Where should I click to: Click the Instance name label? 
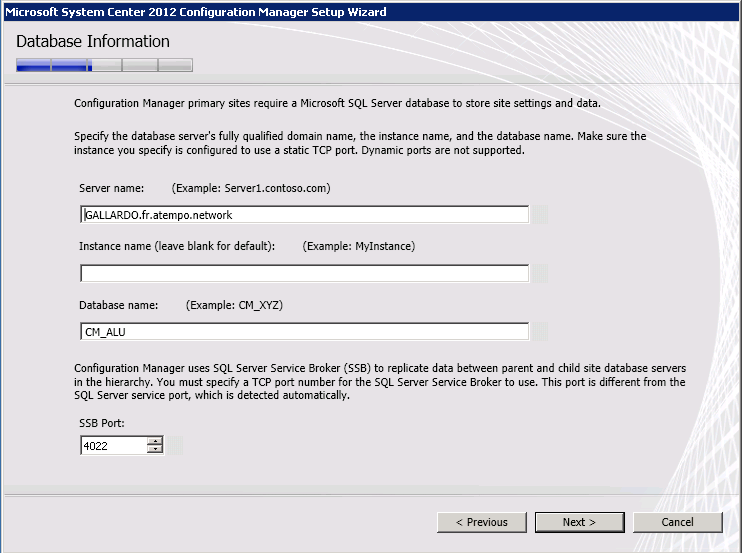[x=177, y=246]
